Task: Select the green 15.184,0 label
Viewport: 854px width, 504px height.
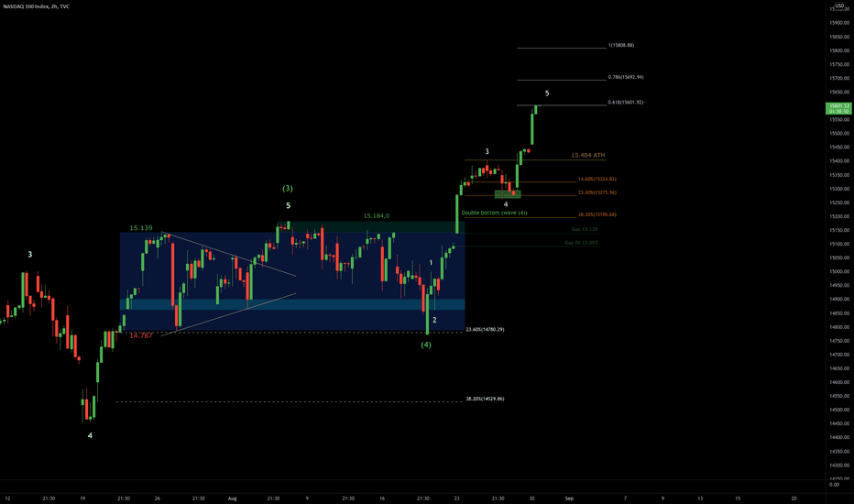Action: [x=377, y=216]
